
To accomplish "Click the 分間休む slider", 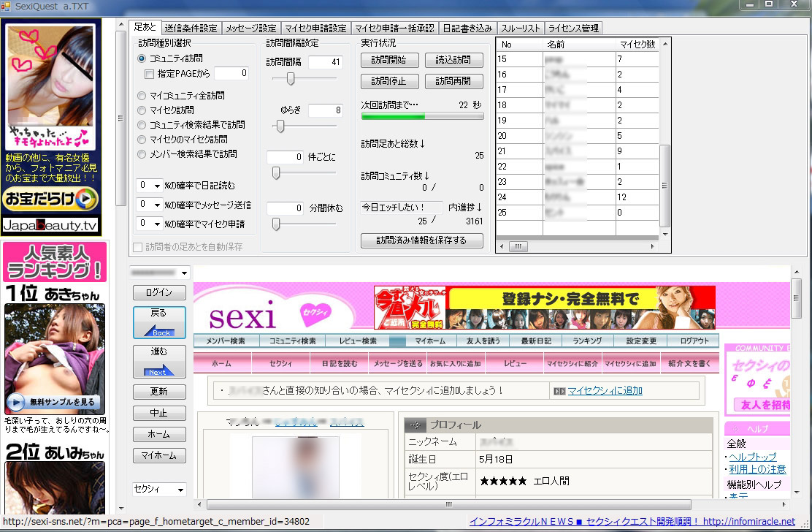I will point(276,224).
